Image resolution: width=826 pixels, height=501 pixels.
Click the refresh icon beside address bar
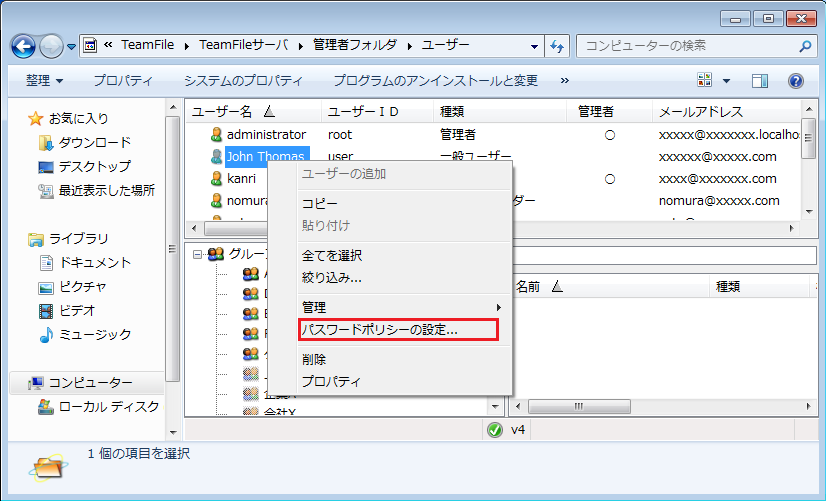click(x=558, y=45)
